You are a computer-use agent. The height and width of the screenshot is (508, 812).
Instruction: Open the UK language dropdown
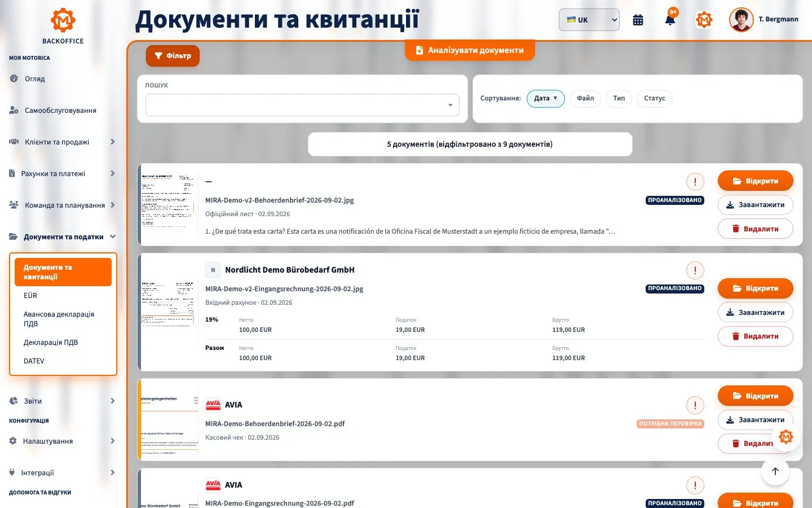coord(589,20)
